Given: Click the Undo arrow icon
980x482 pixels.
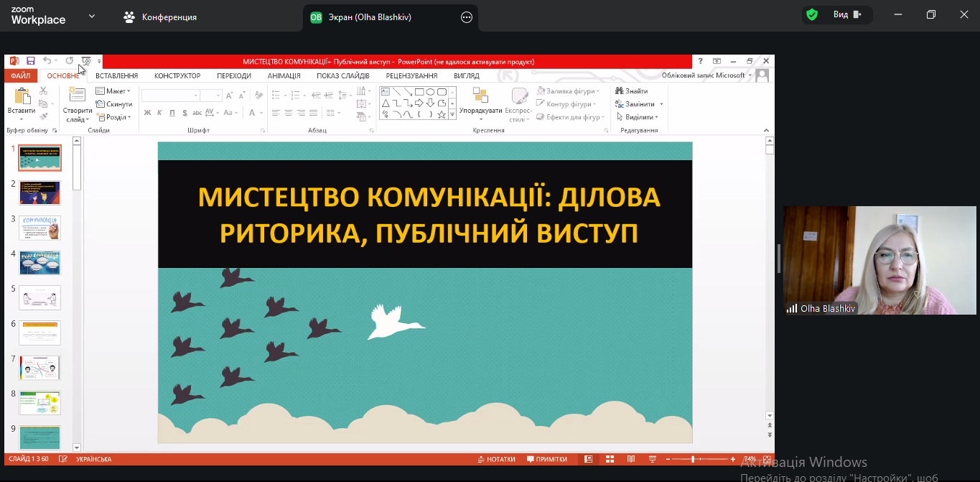Looking at the screenshot, I should (47, 61).
